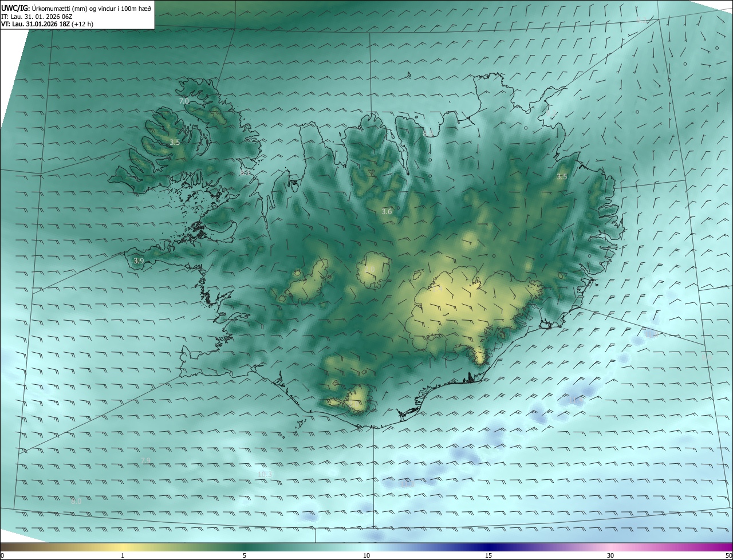Click the colorbar tick labeled 10
The image size is (733, 560).
[x=366, y=555]
